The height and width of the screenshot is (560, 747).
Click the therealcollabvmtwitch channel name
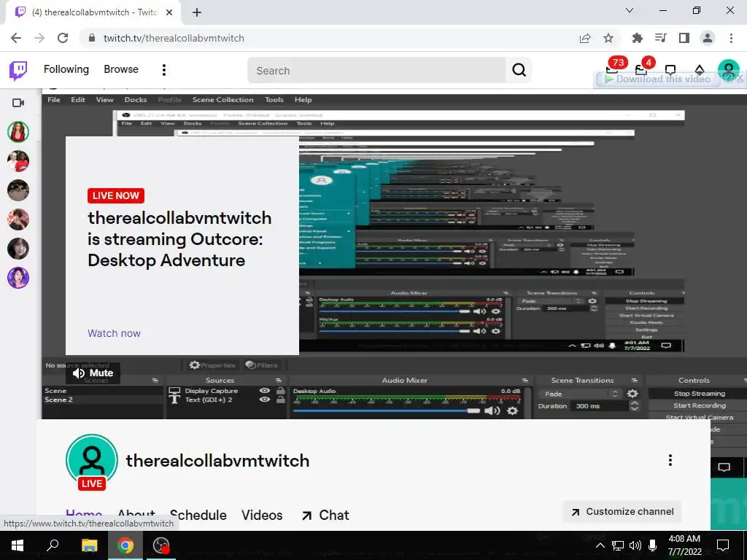(x=217, y=461)
